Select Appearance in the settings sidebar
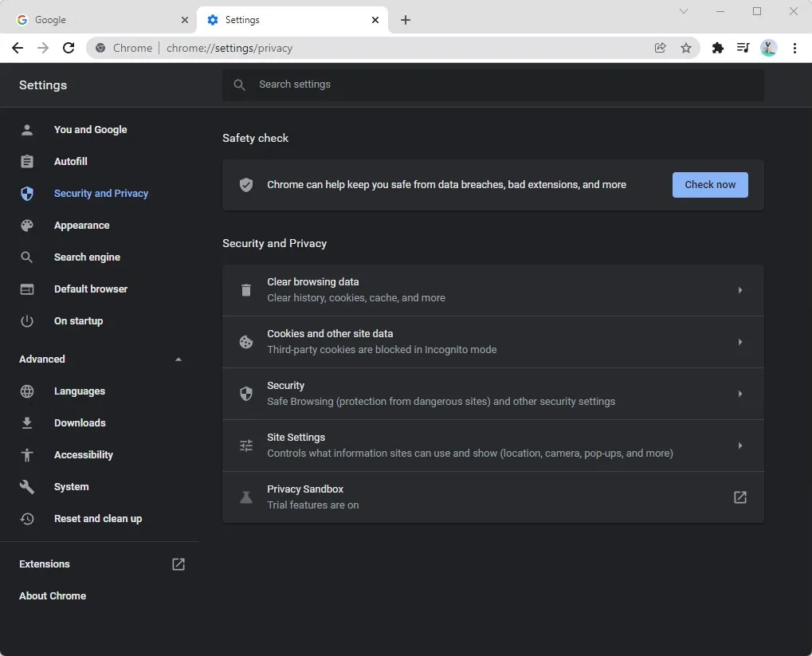Screen dimensions: 812x656 pos(81,226)
